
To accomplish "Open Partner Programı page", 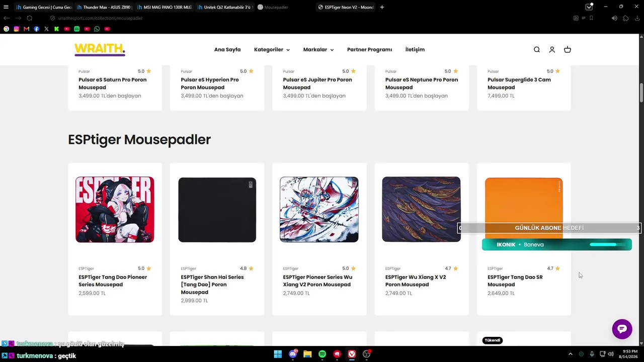I will point(369,50).
